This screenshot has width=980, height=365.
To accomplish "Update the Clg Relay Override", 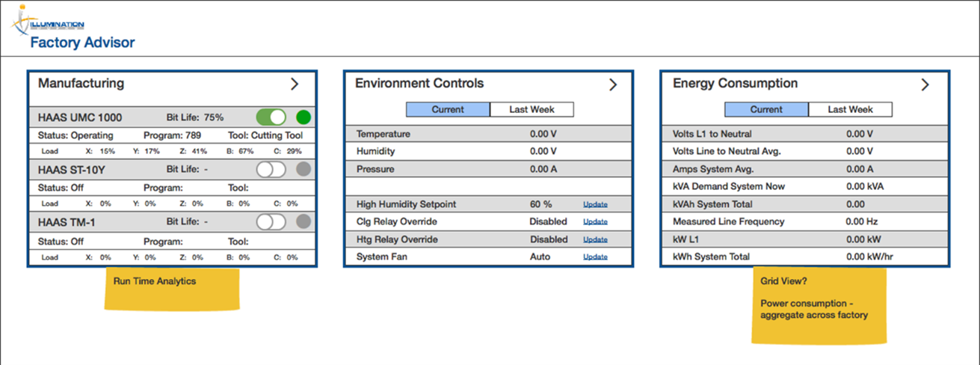I will tap(595, 222).
